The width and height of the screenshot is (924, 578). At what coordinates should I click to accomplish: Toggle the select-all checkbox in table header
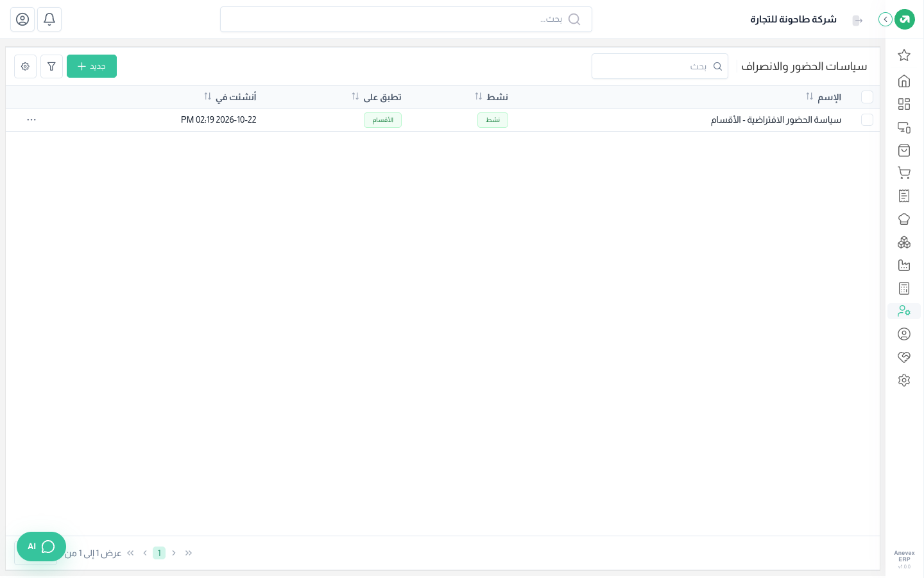coord(867,97)
